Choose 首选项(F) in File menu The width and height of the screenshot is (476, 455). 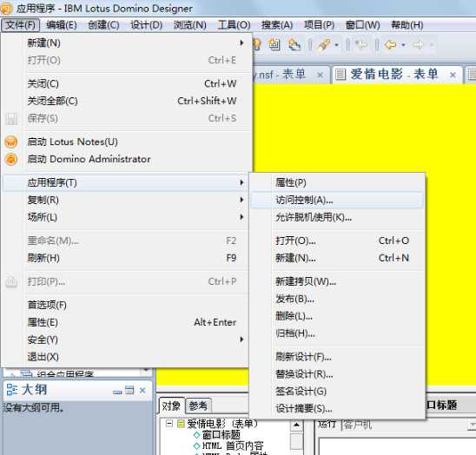pos(127,305)
